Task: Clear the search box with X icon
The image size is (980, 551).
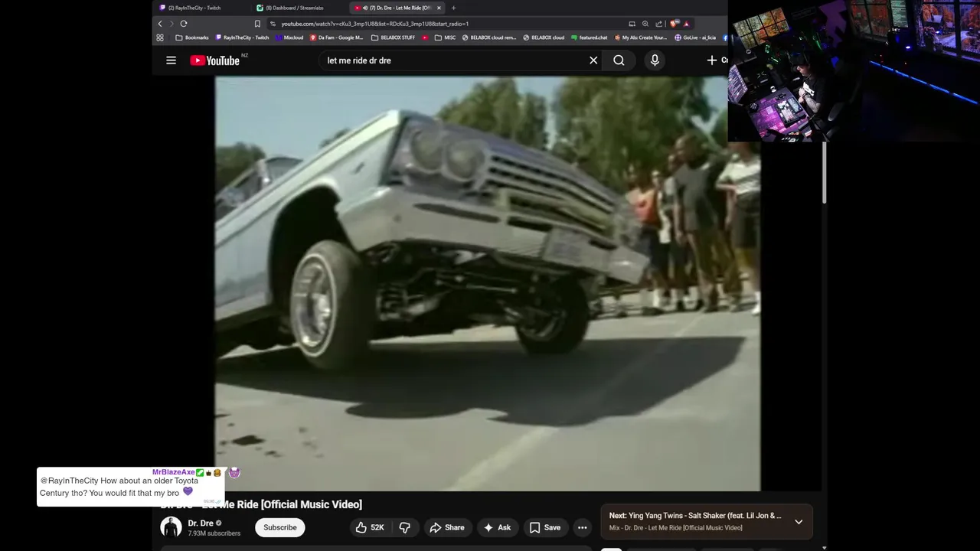Action: pos(593,60)
